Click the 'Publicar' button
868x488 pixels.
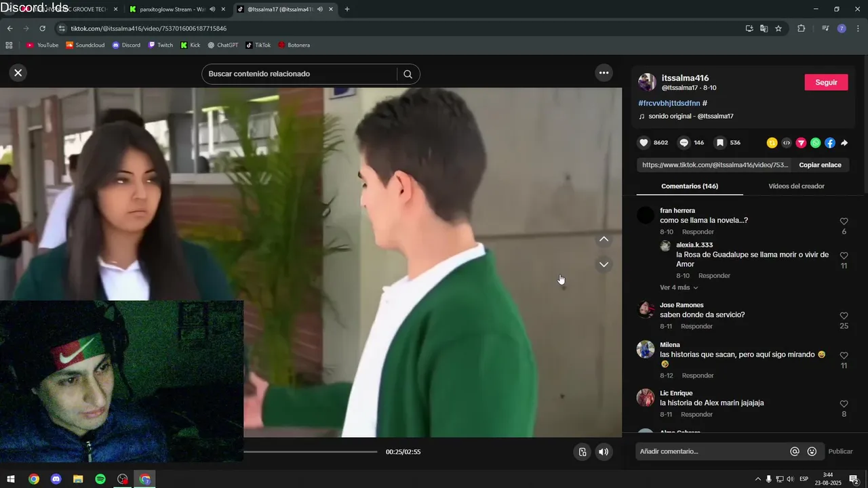(840, 451)
